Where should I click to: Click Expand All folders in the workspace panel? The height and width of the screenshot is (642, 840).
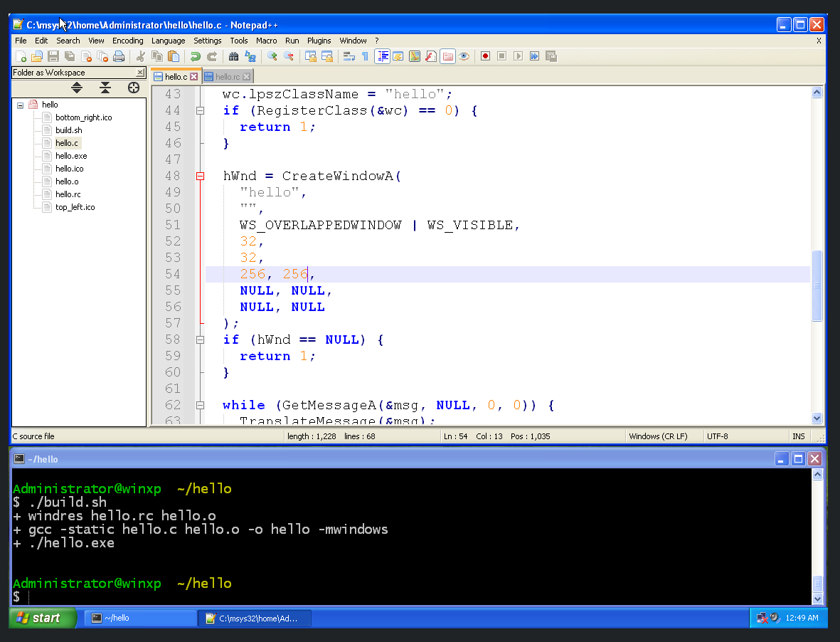click(x=77, y=88)
